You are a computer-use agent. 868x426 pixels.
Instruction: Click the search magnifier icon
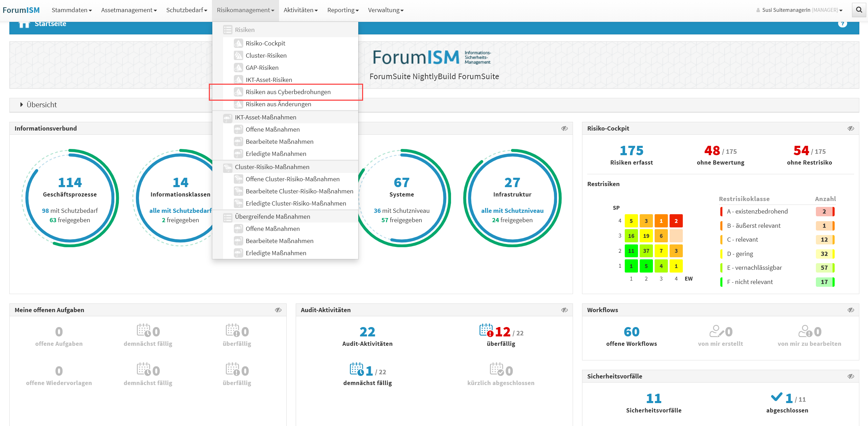pyautogui.click(x=859, y=10)
